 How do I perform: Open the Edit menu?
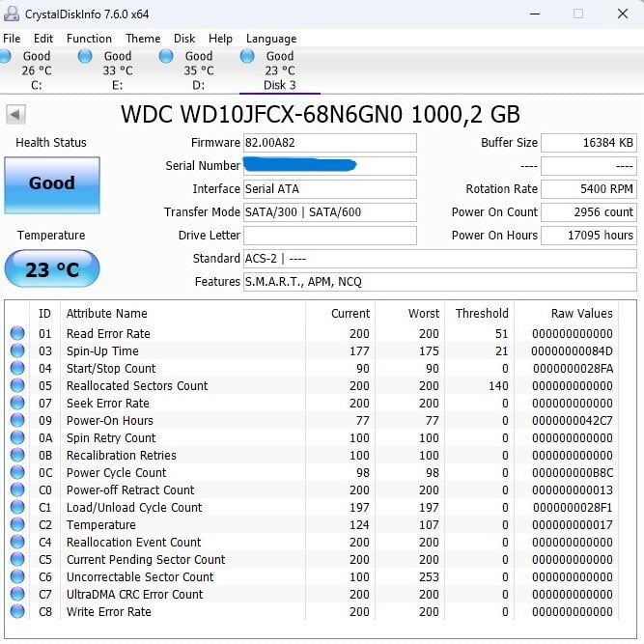click(x=43, y=39)
